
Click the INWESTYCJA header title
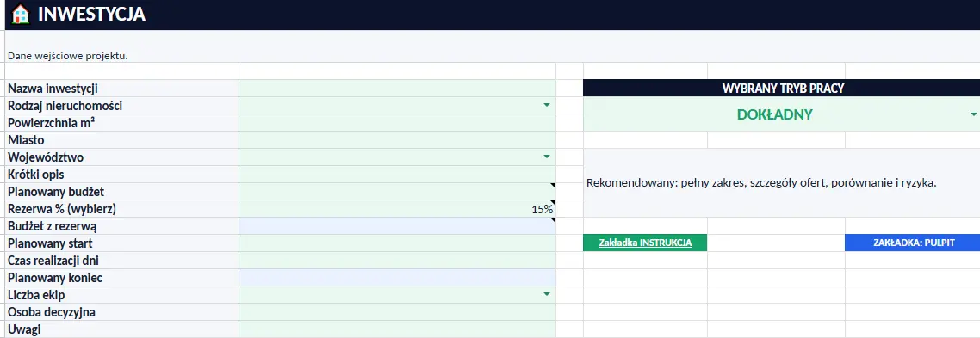[x=91, y=15]
